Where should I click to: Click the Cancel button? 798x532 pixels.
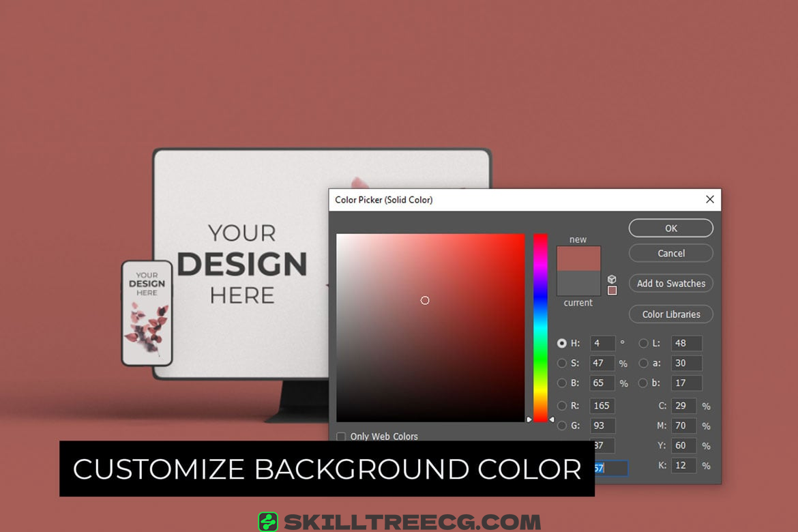point(670,253)
